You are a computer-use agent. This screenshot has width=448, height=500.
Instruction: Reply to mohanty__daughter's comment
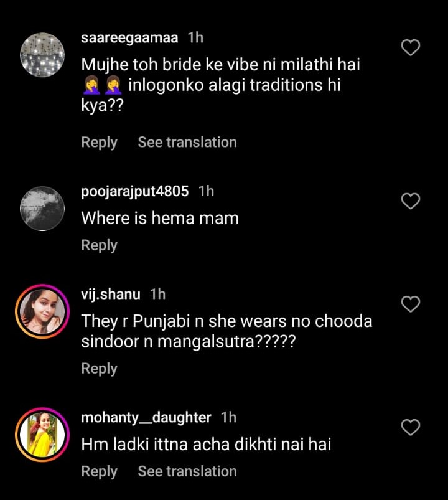(x=99, y=471)
